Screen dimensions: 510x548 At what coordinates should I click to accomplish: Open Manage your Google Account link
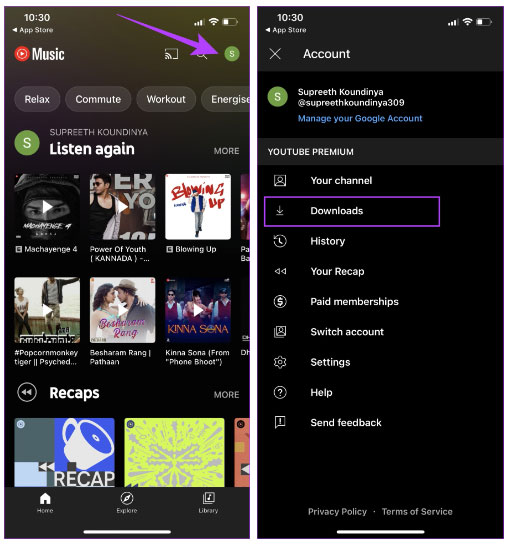click(360, 118)
